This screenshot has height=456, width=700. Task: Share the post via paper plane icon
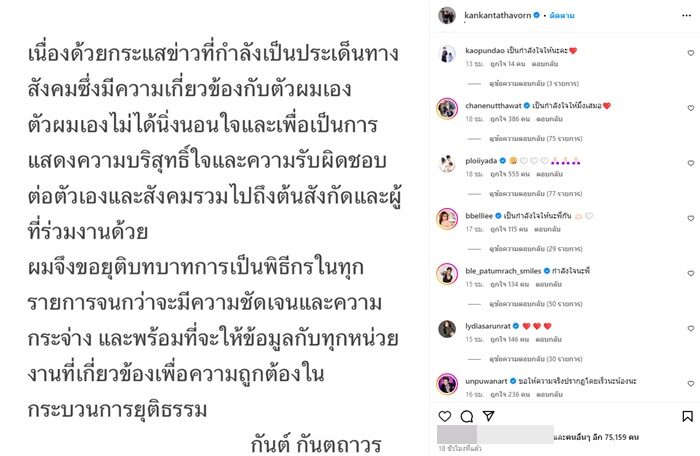click(489, 416)
